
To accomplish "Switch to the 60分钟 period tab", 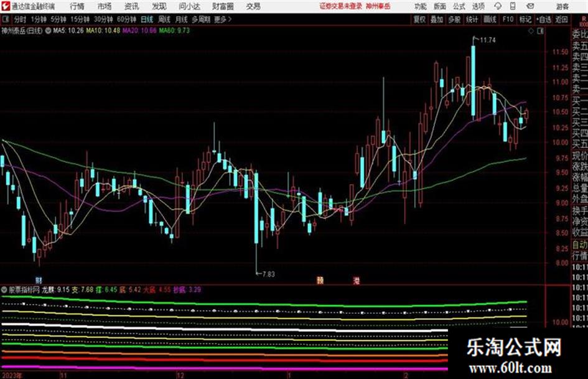I will coord(126,19).
